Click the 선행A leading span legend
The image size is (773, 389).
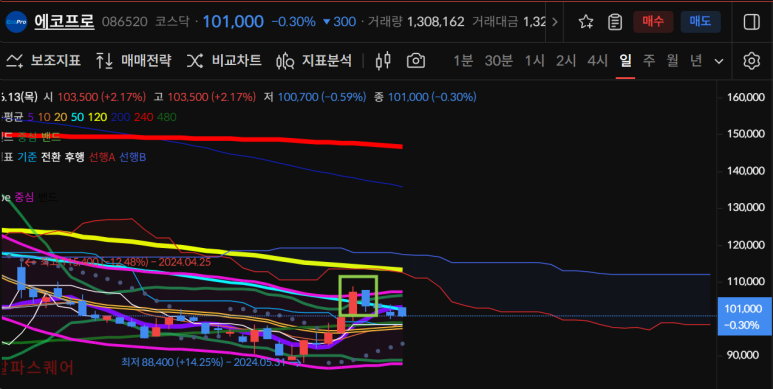pyautogui.click(x=102, y=157)
